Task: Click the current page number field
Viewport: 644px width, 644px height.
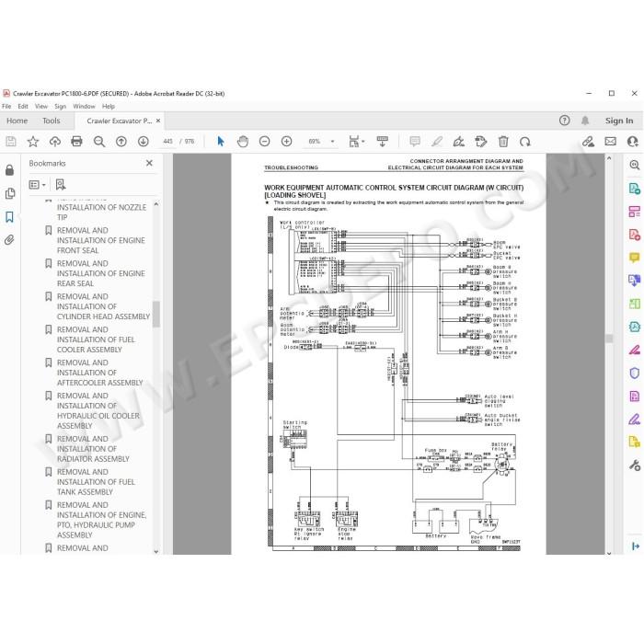Action: click(x=168, y=142)
